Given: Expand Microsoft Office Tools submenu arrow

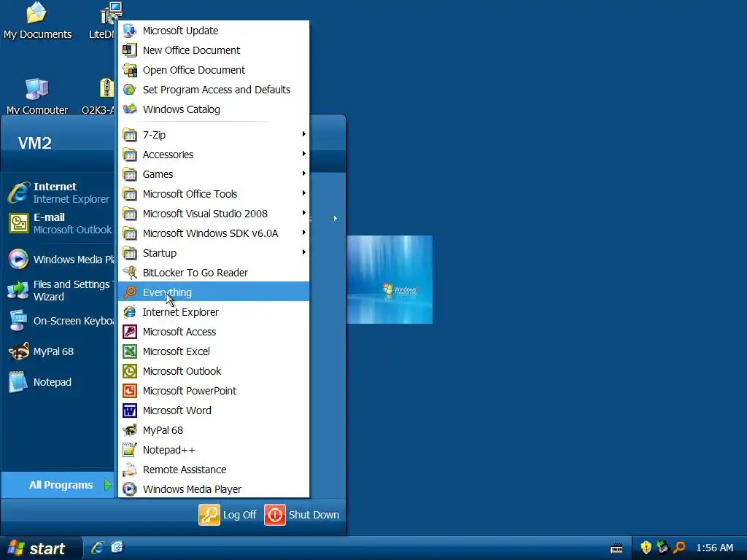Looking at the screenshot, I should pyautogui.click(x=303, y=193).
